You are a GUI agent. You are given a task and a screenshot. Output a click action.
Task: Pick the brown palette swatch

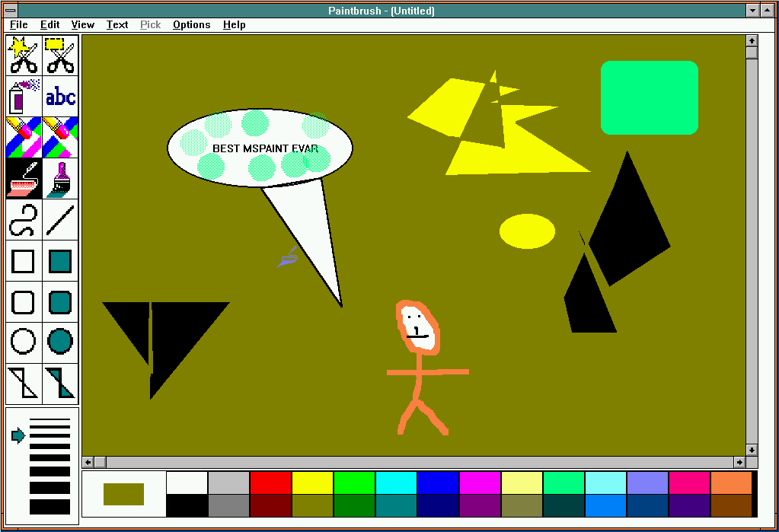(731, 505)
